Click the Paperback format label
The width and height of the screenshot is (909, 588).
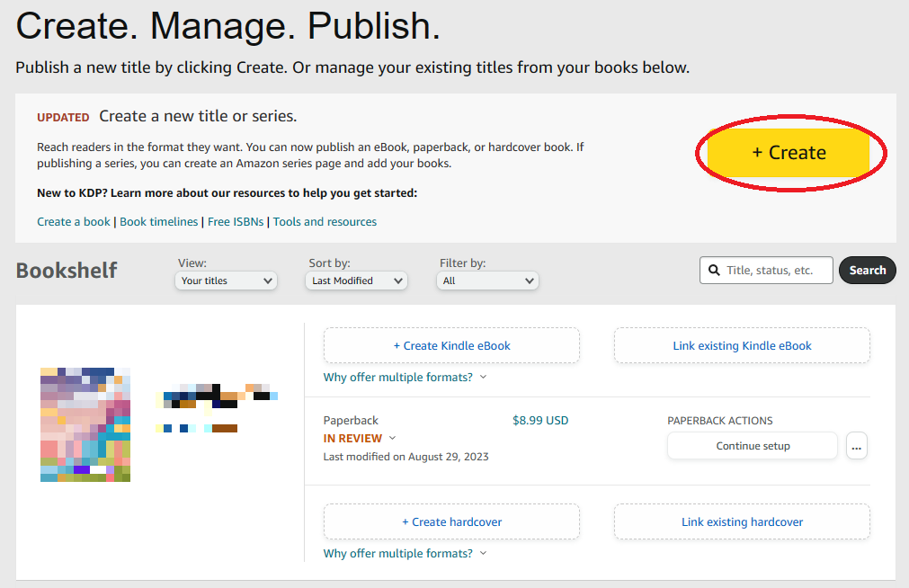tap(351, 421)
